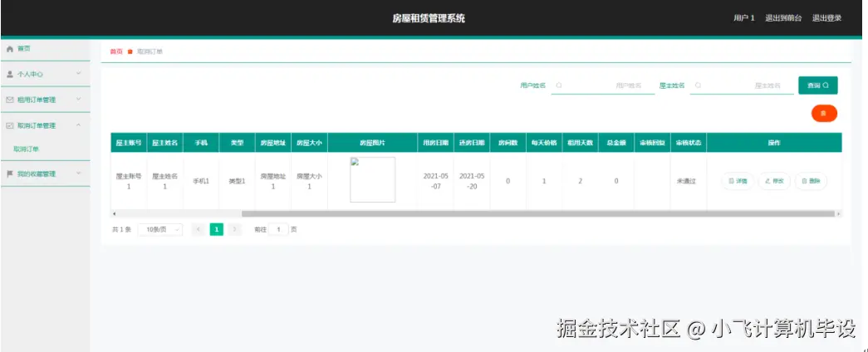Open 详情 details for the order row
The image size is (868, 352).
click(738, 181)
